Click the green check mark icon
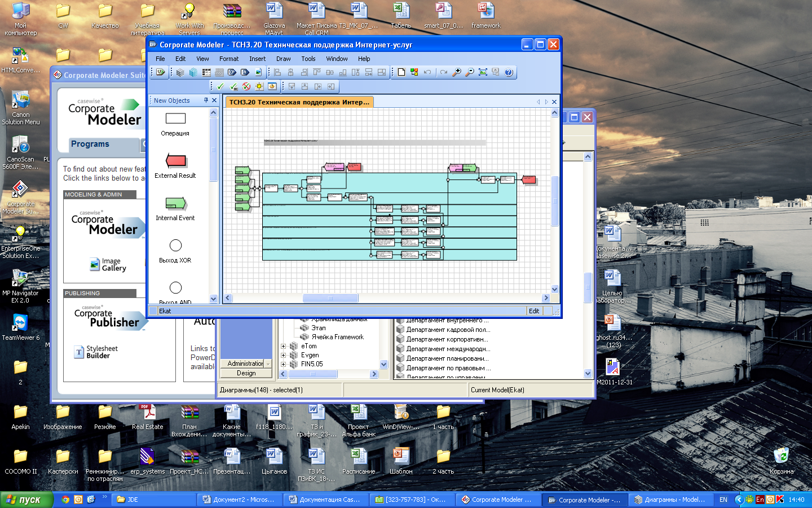Image resolution: width=812 pixels, height=508 pixels. click(x=220, y=86)
